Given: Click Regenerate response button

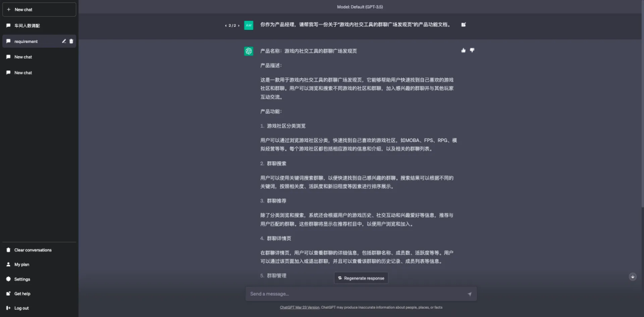Looking at the screenshot, I should pos(361,278).
